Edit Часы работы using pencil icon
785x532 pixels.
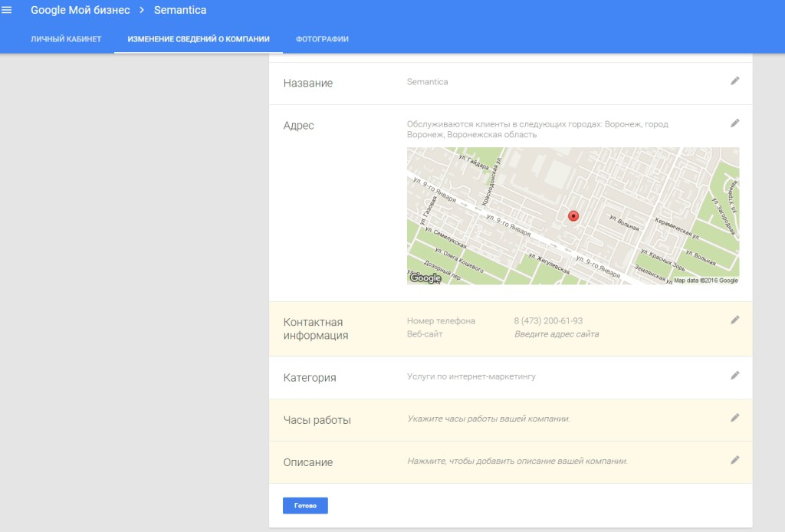[x=734, y=418]
